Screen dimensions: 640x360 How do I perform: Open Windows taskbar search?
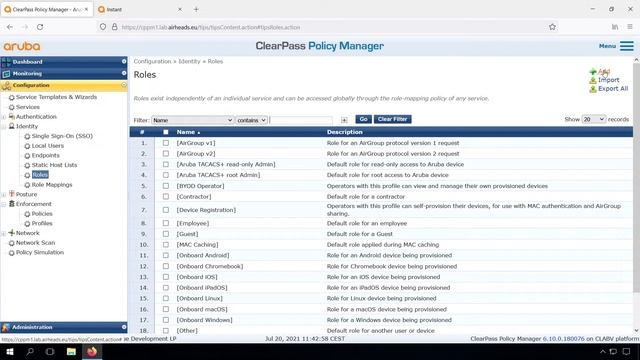point(30,351)
